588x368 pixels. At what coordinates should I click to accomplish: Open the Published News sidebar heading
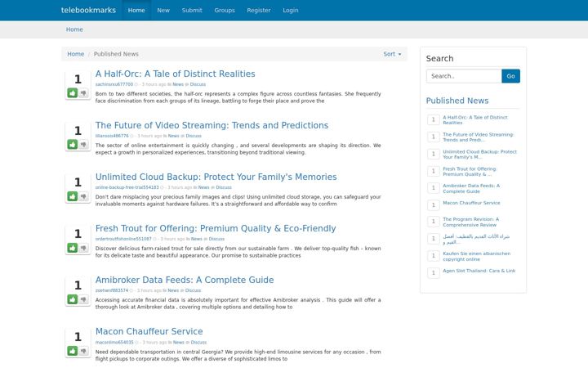tap(457, 101)
